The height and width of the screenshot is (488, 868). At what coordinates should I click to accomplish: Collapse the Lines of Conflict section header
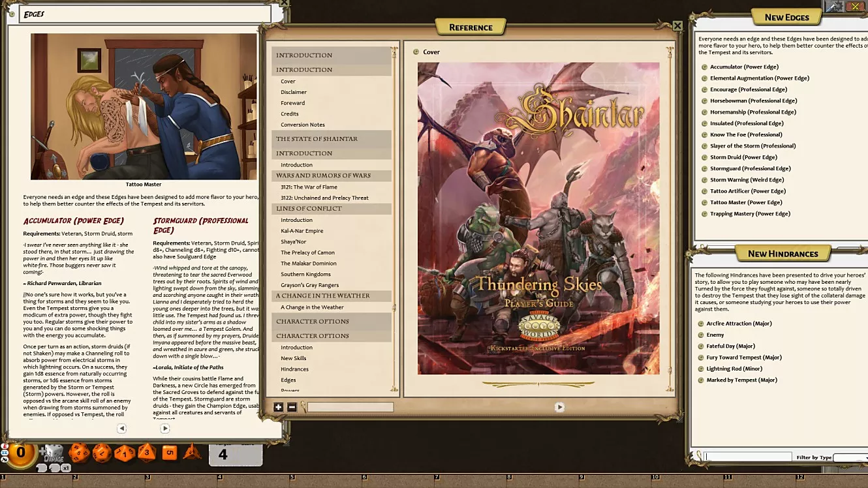(x=332, y=209)
